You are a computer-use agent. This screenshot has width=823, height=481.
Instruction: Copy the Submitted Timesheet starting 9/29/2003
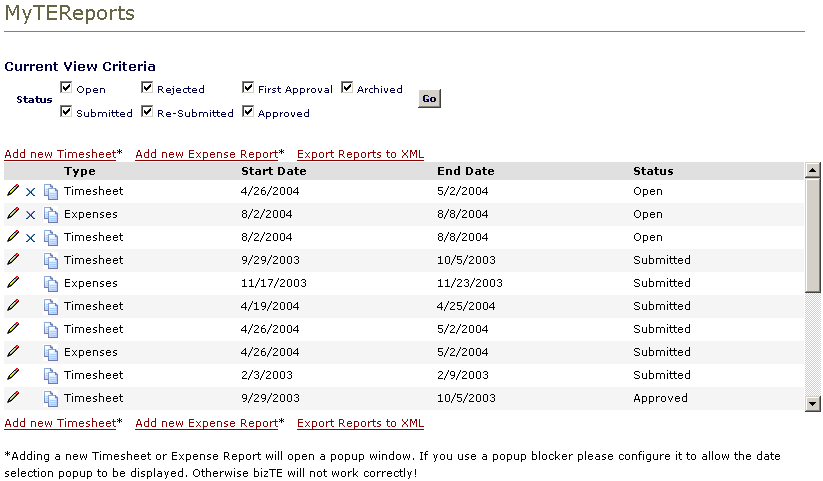(51, 261)
